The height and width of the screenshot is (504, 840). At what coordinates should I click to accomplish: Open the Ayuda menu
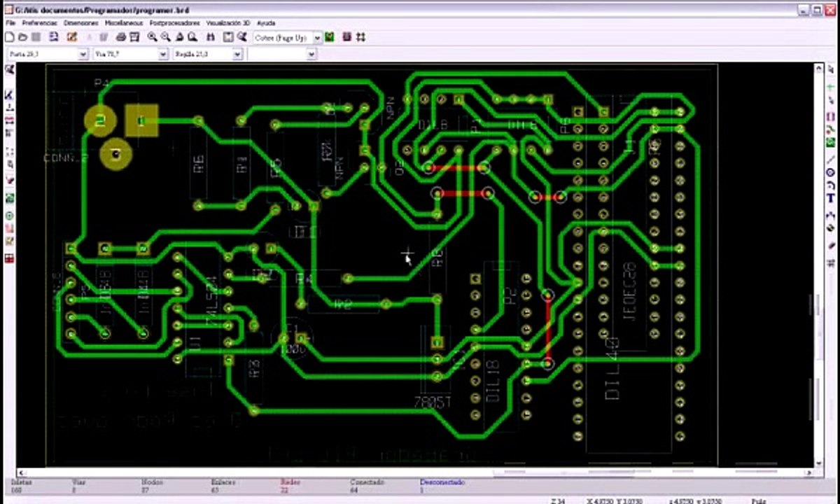pos(265,23)
